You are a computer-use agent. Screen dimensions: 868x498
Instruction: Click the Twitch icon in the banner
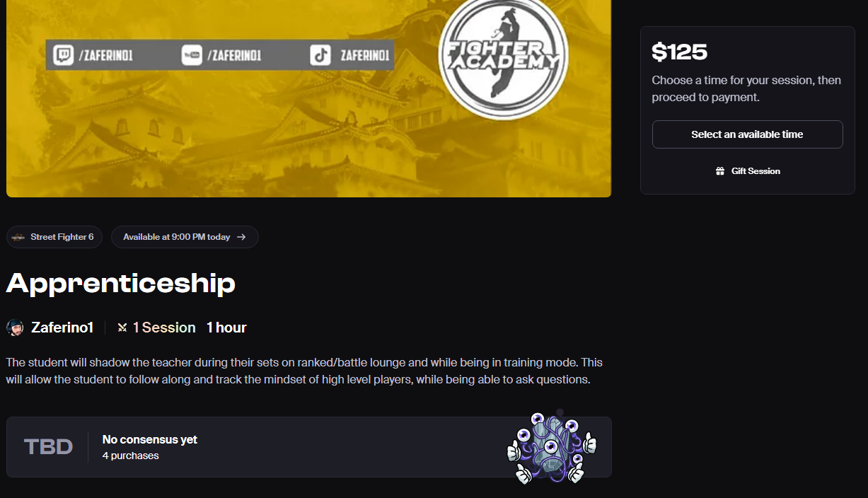coord(62,55)
